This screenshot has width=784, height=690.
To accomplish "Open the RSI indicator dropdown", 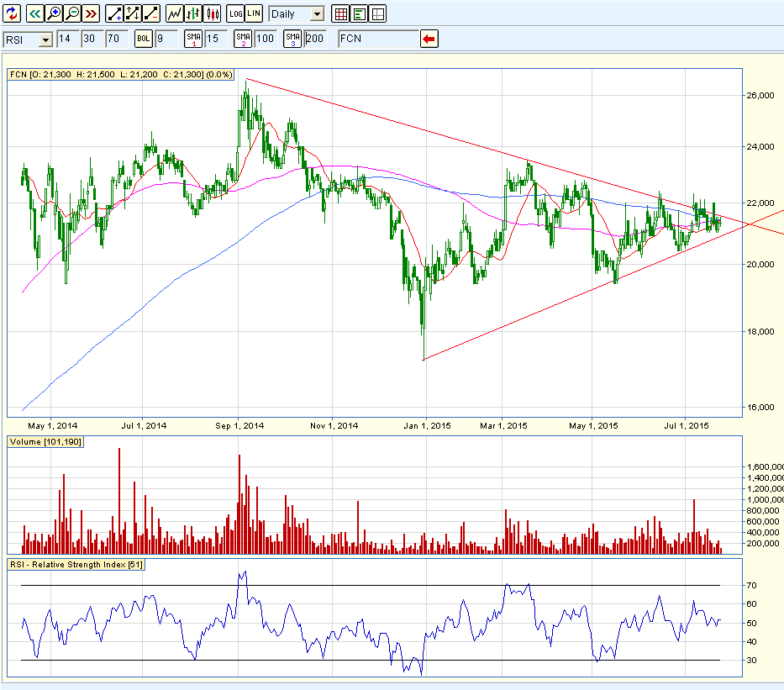I will (x=45, y=40).
